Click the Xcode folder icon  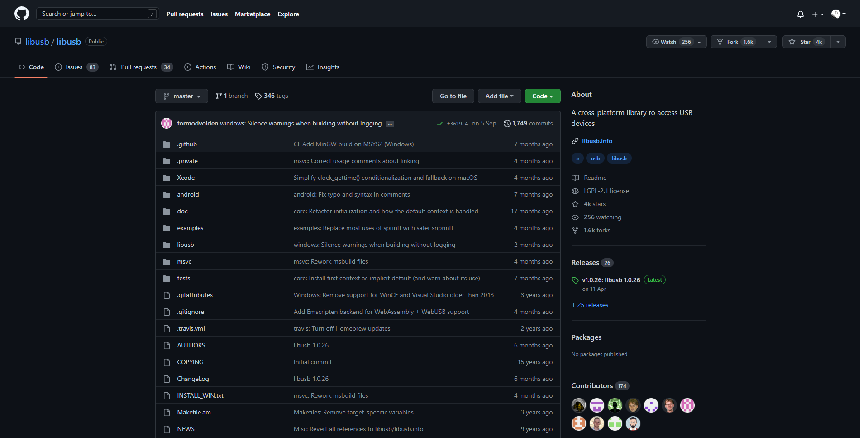(x=167, y=178)
